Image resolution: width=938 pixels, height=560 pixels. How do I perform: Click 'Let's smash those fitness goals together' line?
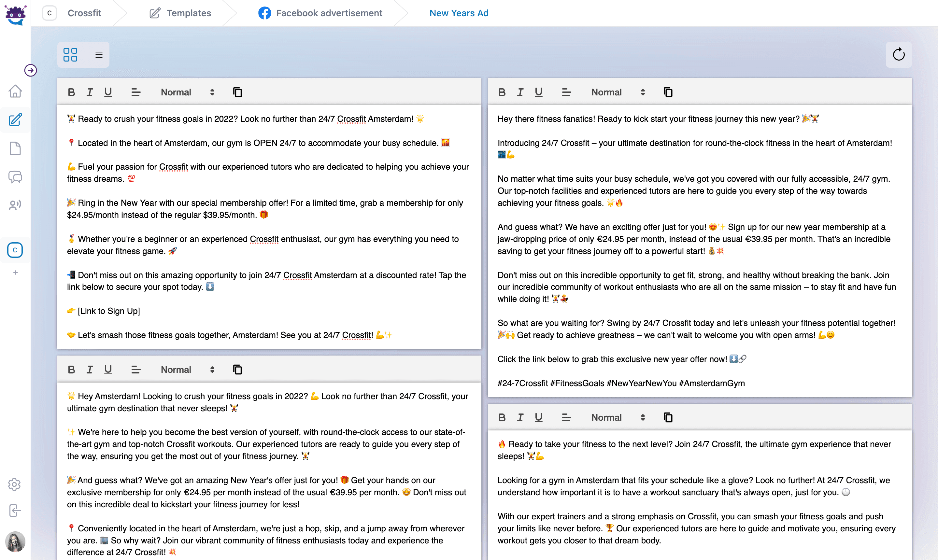(230, 335)
